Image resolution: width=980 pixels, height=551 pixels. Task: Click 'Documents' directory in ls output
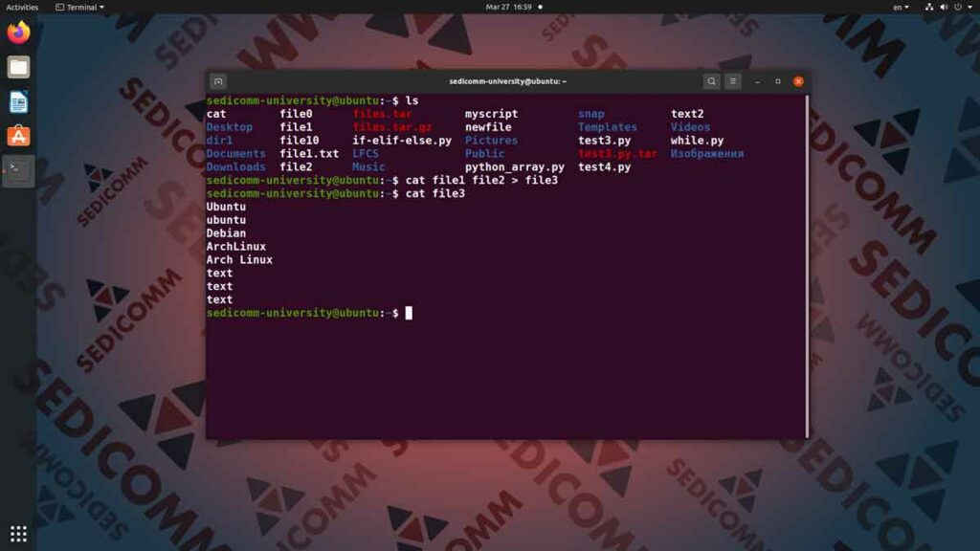(235, 154)
